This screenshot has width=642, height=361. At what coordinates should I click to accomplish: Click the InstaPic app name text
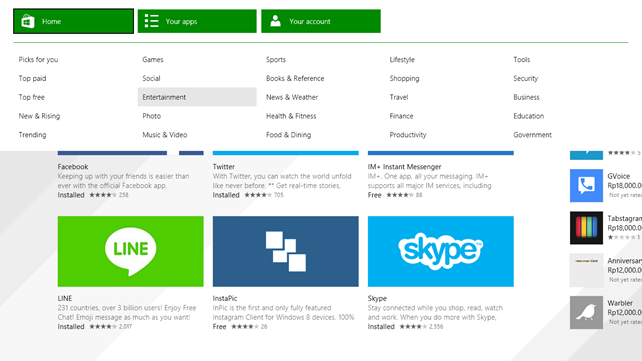click(x=225, y=298)
